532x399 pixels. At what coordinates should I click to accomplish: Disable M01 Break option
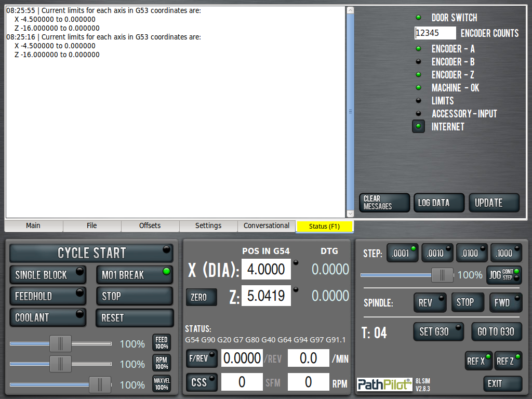(134, 275)
